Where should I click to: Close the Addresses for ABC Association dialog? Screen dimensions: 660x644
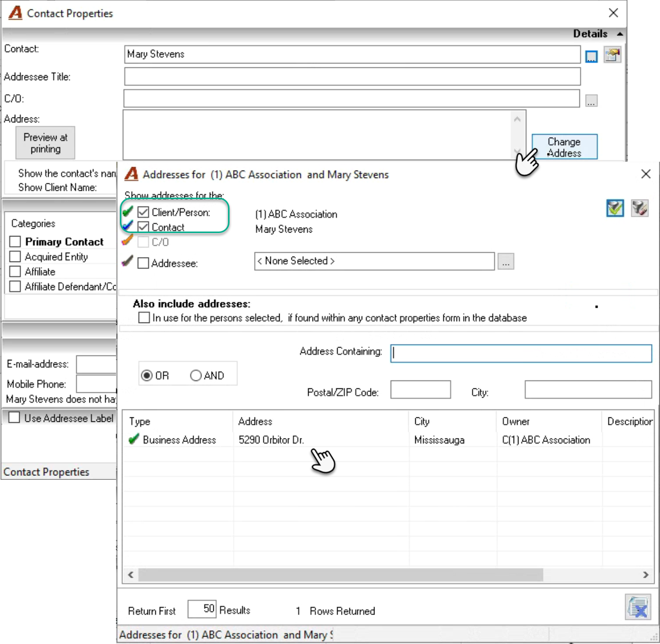646,174
